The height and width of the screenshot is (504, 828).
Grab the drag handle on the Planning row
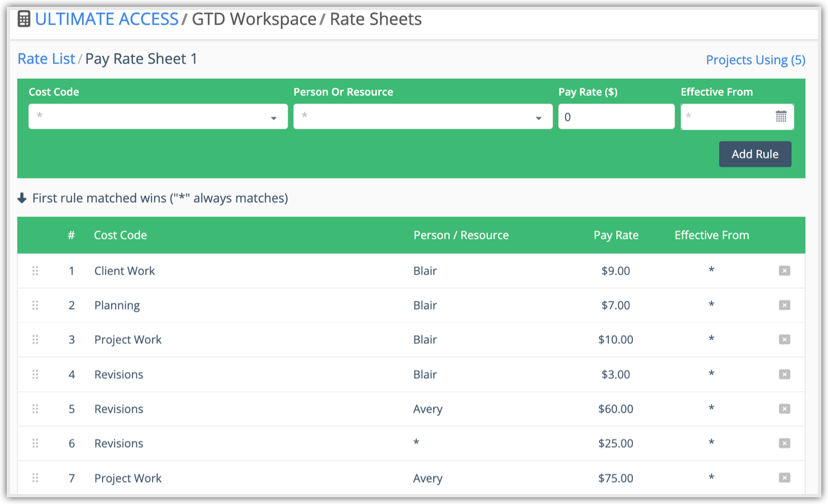tap(35, 305)
